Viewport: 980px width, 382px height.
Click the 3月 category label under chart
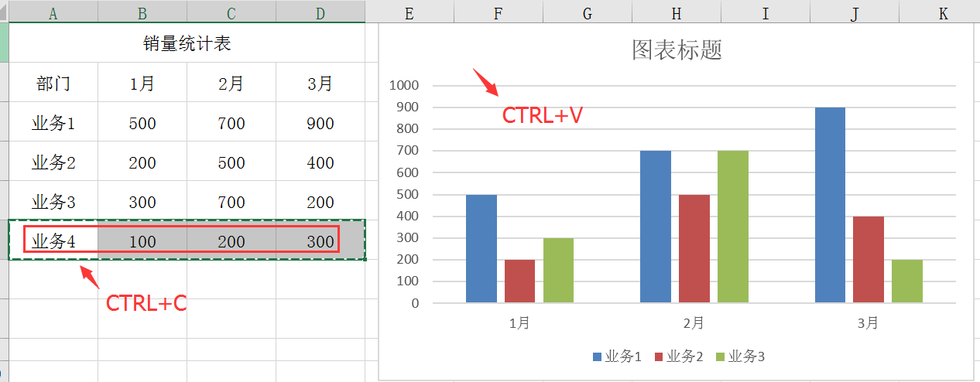[869, 322]
